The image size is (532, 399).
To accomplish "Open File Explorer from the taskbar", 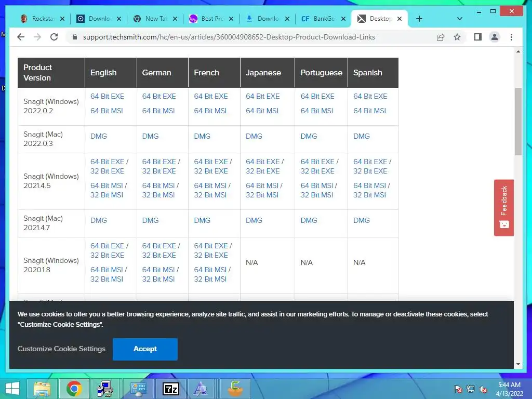I will [42, 389].
